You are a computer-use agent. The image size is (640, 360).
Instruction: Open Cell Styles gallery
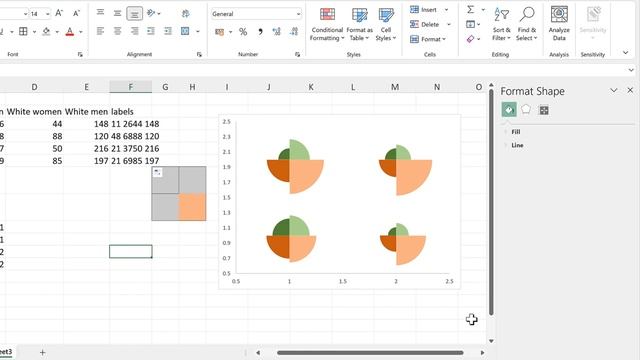tap(386, 24)
